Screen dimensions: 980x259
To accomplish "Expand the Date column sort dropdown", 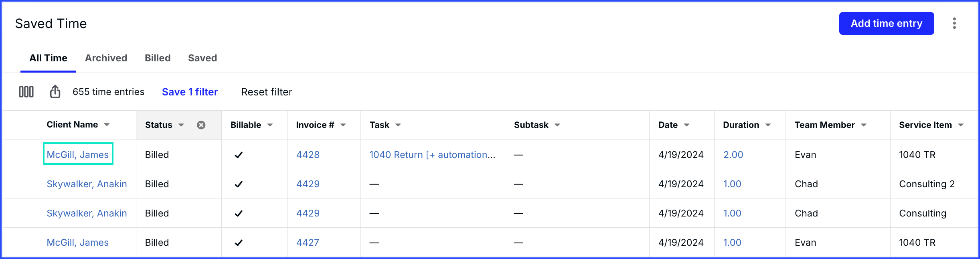I will pos(687,125).
